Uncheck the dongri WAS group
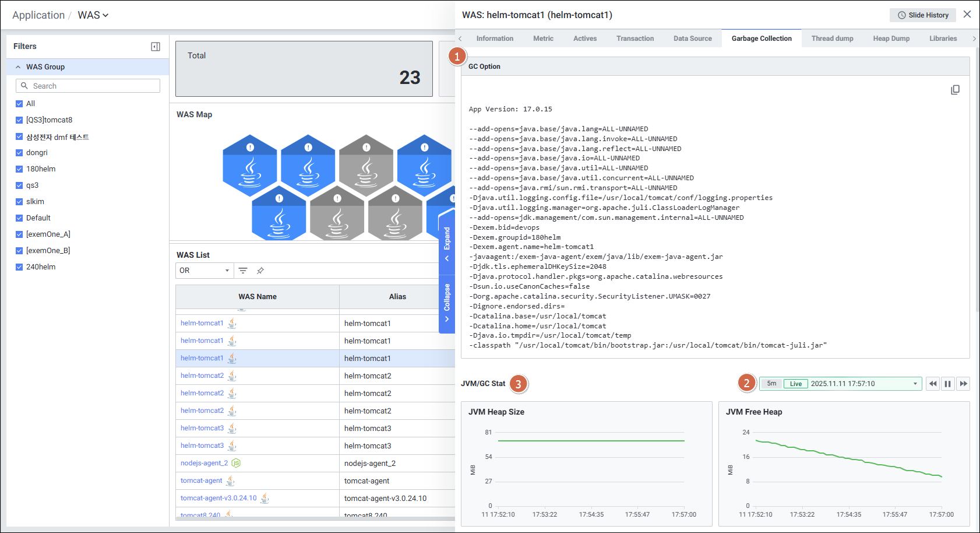The image size is (980, 533). pyautogui.click(x=19, y=153)
